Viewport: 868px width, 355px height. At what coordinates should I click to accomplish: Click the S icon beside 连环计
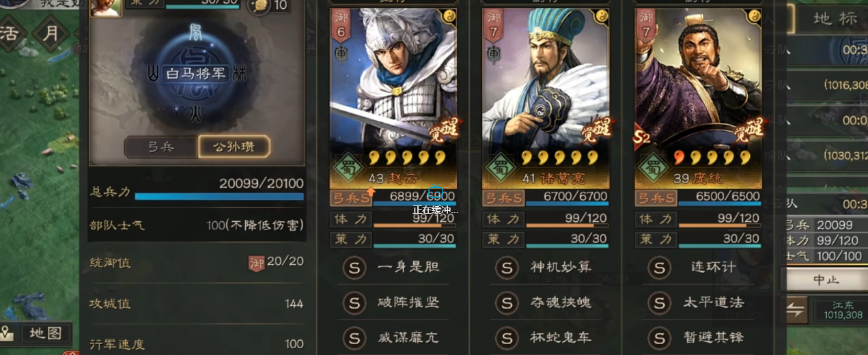click(659, 267)
